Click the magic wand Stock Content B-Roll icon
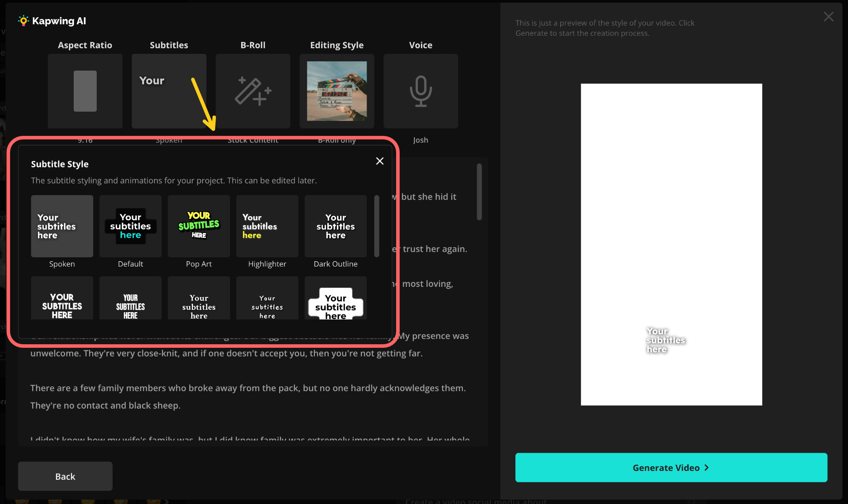Image resolution: width=848 pixels, height=504 pixels. [x=253, y=91]
